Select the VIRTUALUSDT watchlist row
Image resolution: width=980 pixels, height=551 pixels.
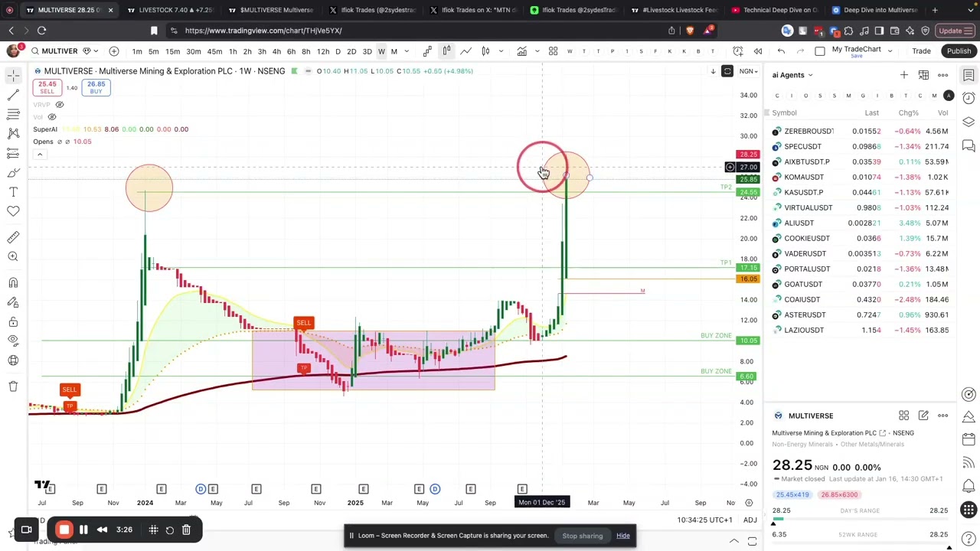(860, 208)
